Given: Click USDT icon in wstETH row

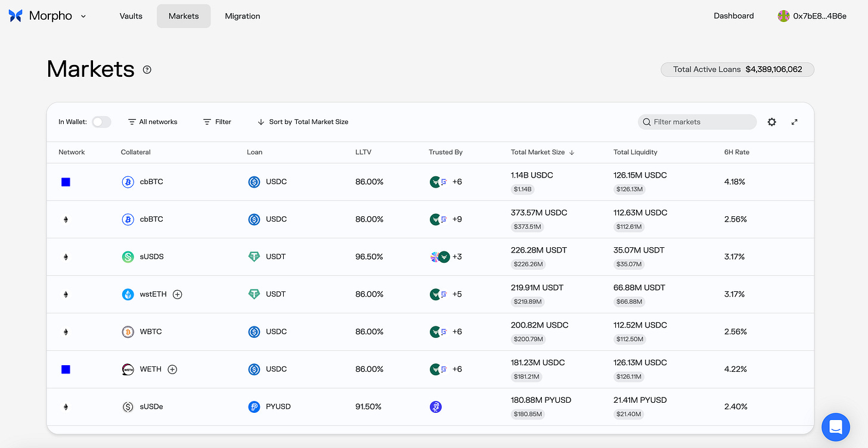Looking at the screenshot, I should tap(254, 294).
